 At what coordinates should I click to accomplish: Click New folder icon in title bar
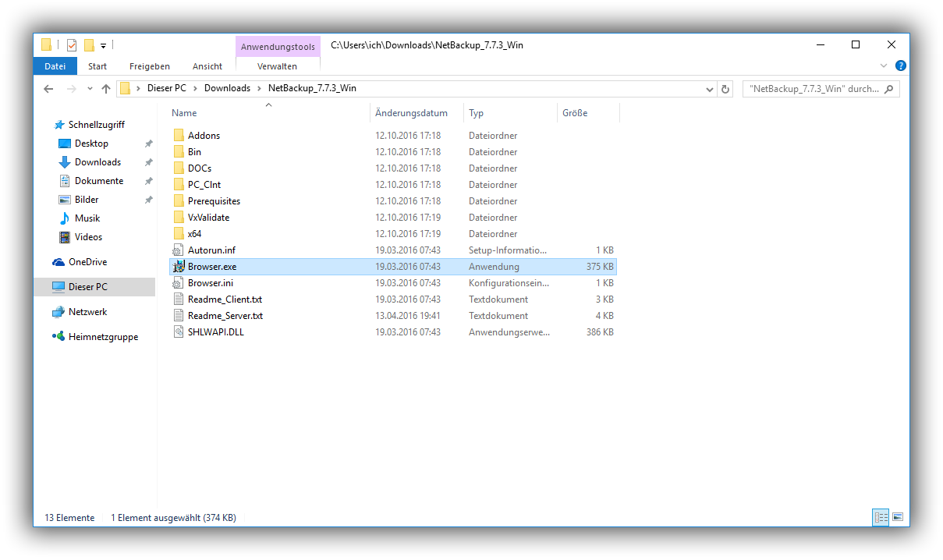89,45
